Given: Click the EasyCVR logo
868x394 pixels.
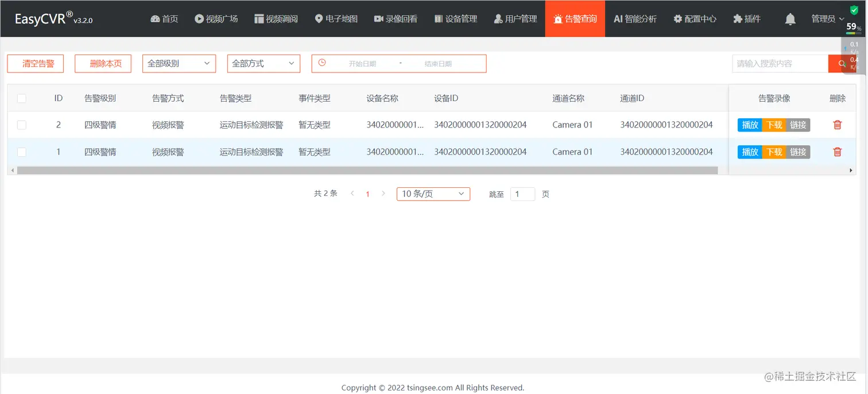Looking at the screenshot, I should [53, 19].
